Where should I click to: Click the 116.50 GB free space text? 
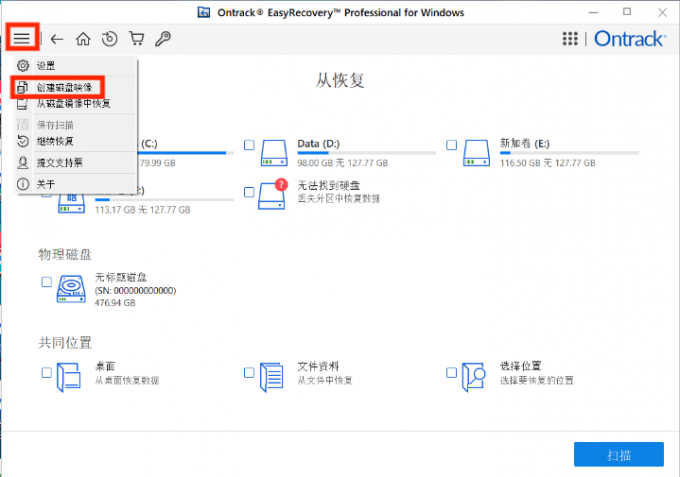tap(547, 163)
